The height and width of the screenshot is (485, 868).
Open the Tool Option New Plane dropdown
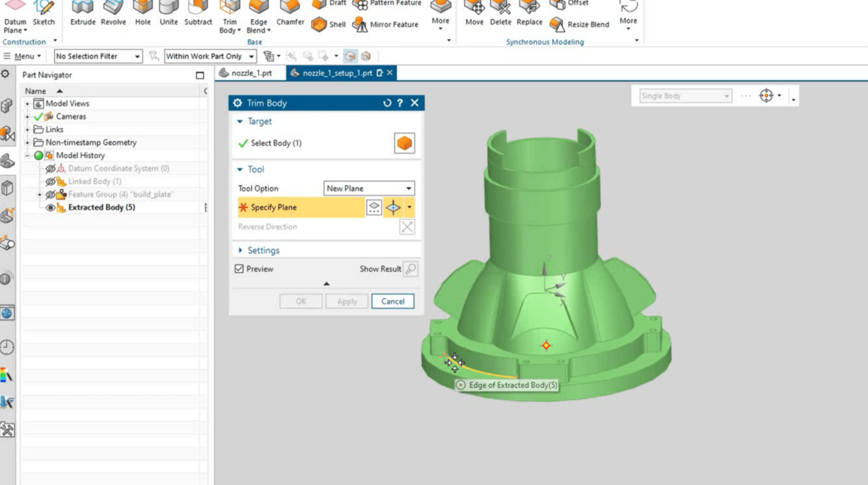coord(369,188)
